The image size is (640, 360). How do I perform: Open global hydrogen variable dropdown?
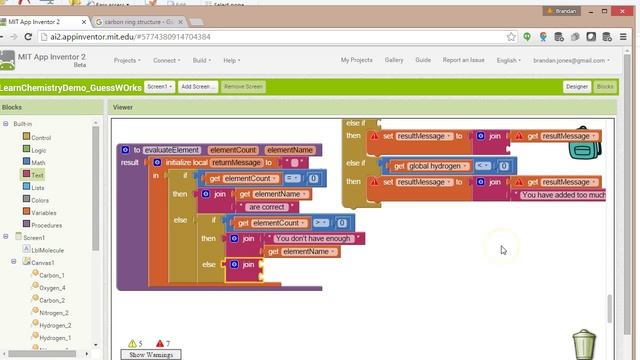pyautogui.click(x=465, y=166)
